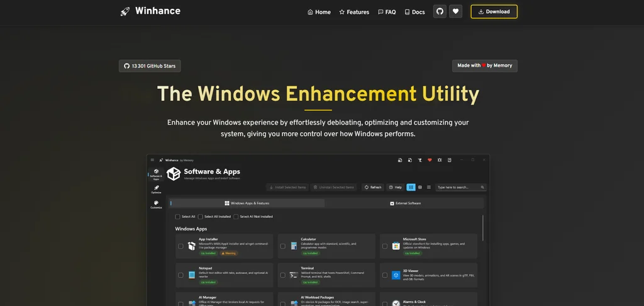Click the Microsoft Store app icon

coord(396,246)
